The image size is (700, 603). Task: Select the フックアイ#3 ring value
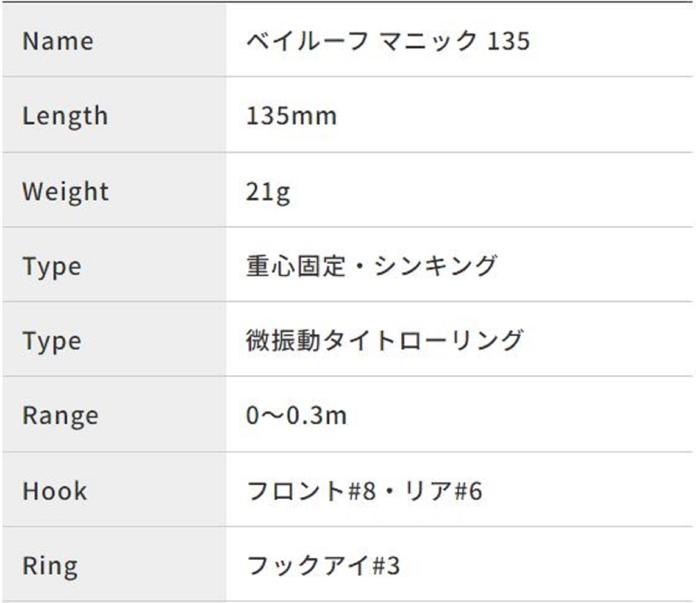pyautogui.click(x=323, y=566)
